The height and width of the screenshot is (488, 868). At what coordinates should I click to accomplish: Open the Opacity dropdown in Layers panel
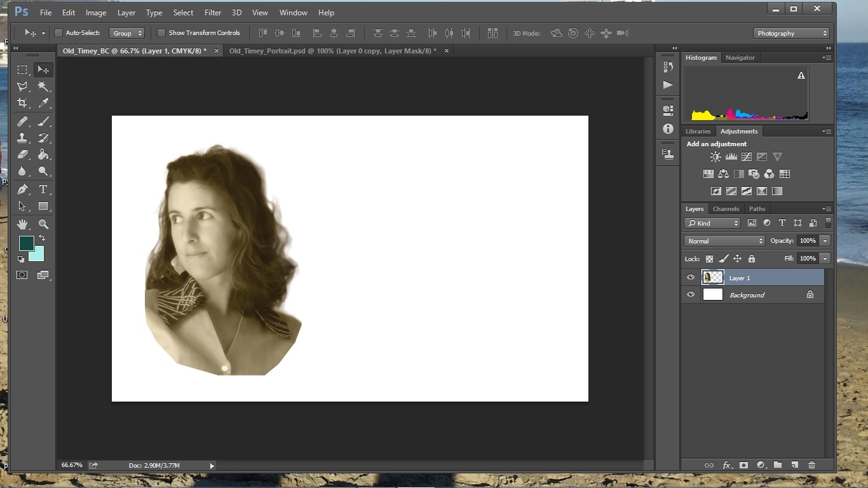coord(823,240)
